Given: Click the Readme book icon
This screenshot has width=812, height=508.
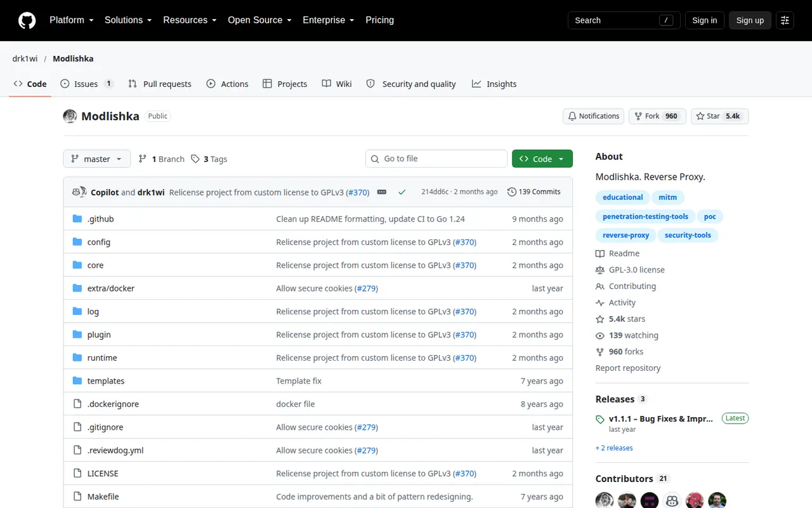Looking at the screenshot, I should pyautogui.click(x=600, y=253).
